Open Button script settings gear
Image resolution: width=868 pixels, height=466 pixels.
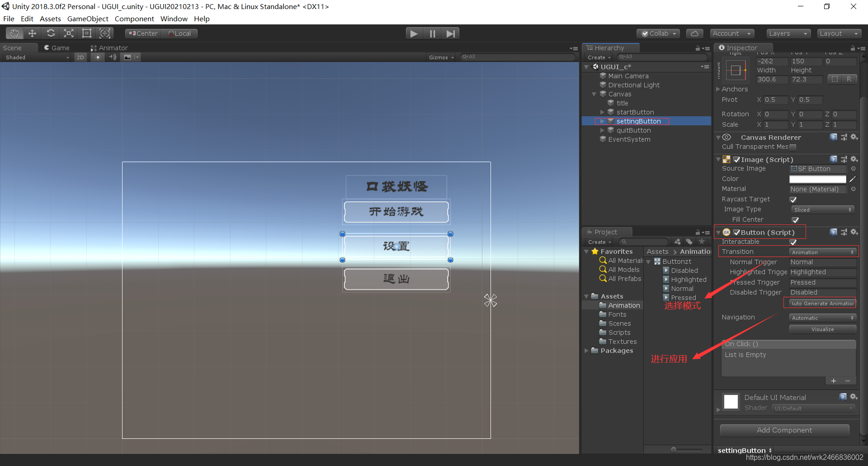pyautogui.click(x=854, y=232)
